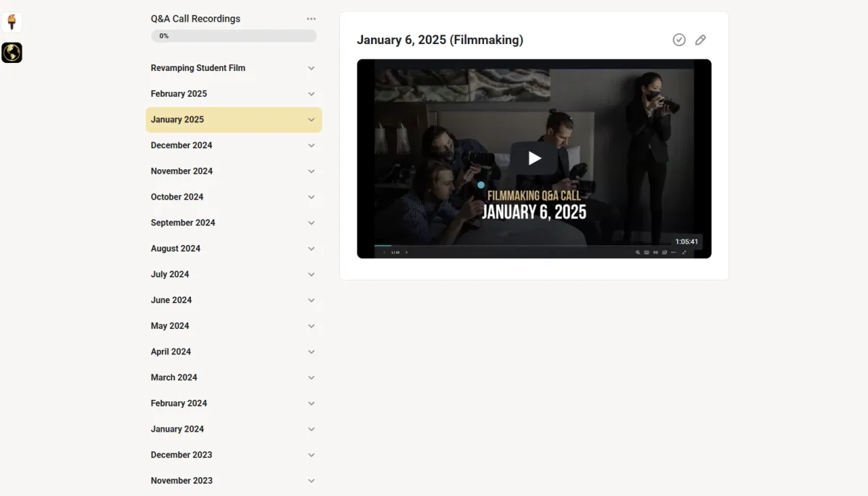Image resolution: width=868 pixels, height=496 pixels.
Task: Expand September 2024 section chevron
Action: (x=311, y=223)
